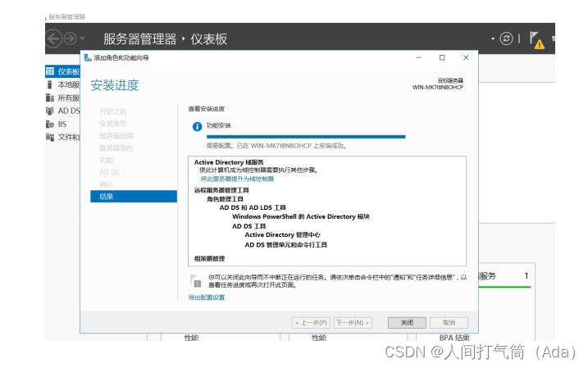Select IIS in Server Manager sidebar

click(x=62, y=124)
